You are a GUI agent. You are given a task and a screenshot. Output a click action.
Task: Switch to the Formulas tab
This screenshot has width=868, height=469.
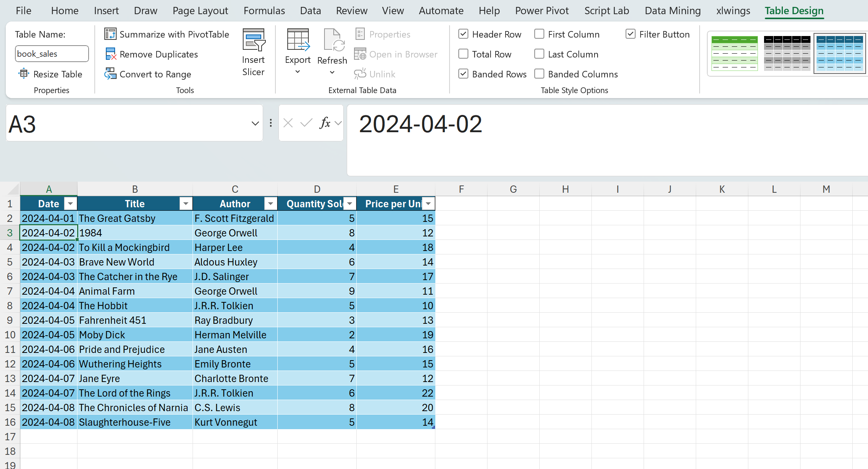pos(264,11)
